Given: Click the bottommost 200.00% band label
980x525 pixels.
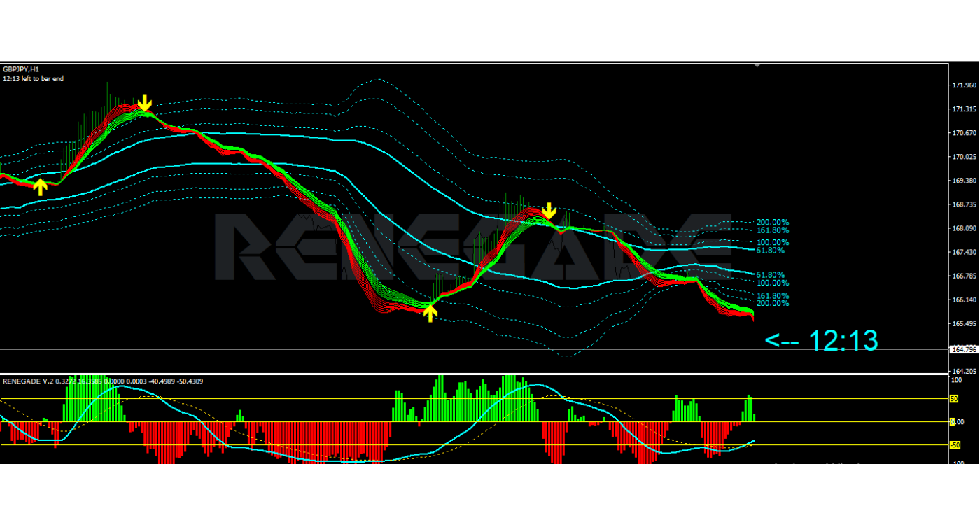Looking at the screenshot, I should [x=772, y=303].
